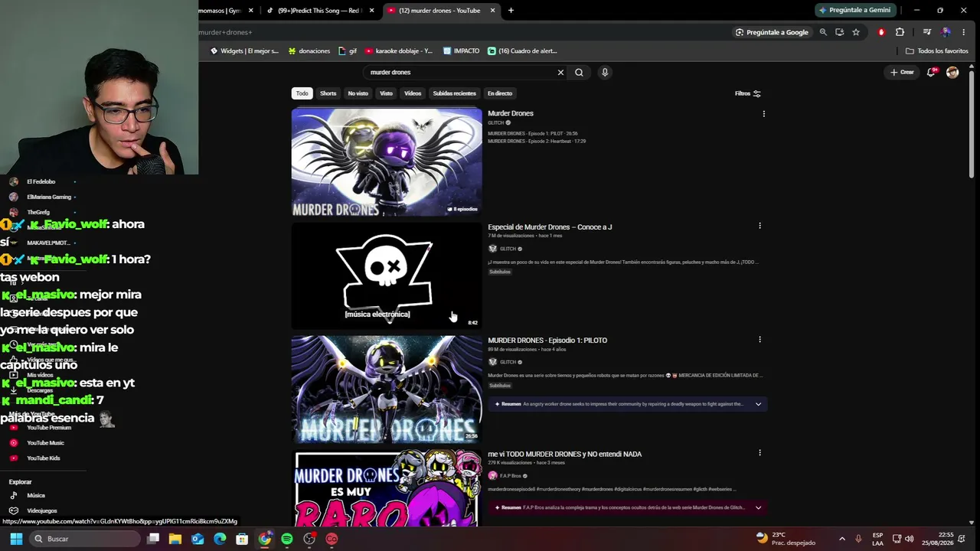Viewport: 980px width, 551px height.
Task: Open File Explorer from the taskbar
Action: (175, 539)
